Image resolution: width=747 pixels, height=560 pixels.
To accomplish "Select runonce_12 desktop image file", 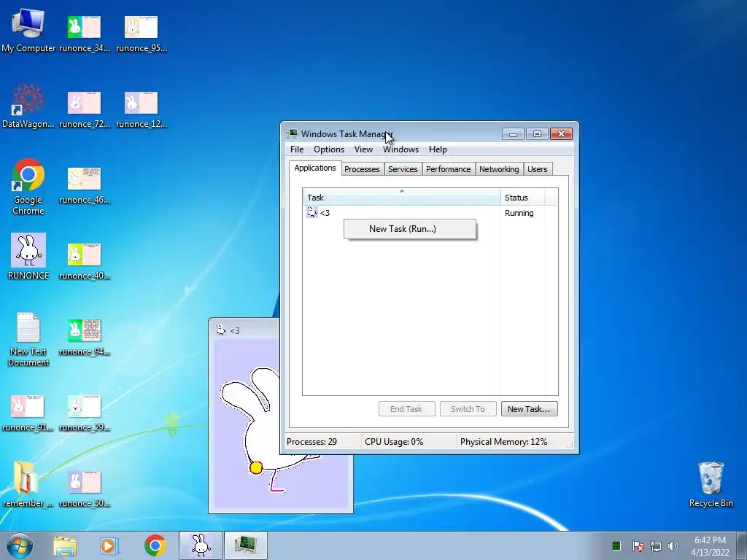I will [142, 109].
